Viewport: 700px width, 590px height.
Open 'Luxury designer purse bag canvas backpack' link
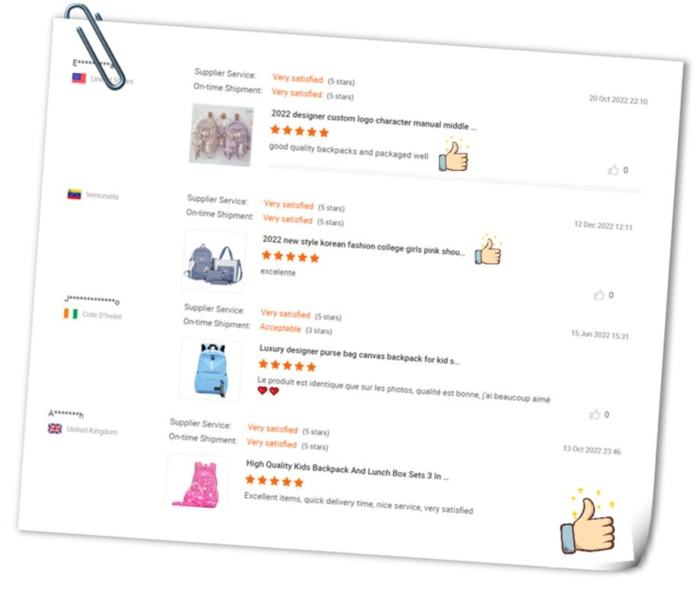tap(359, 354)
